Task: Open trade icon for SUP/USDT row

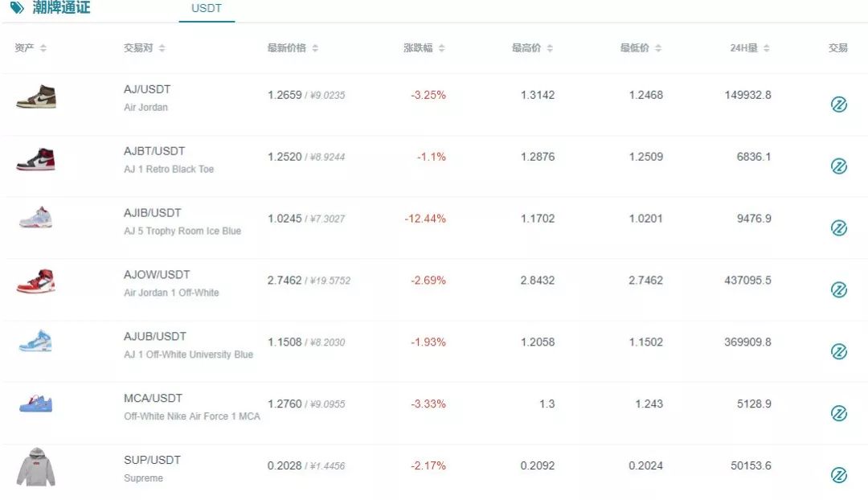Action: tap(838, 474)
